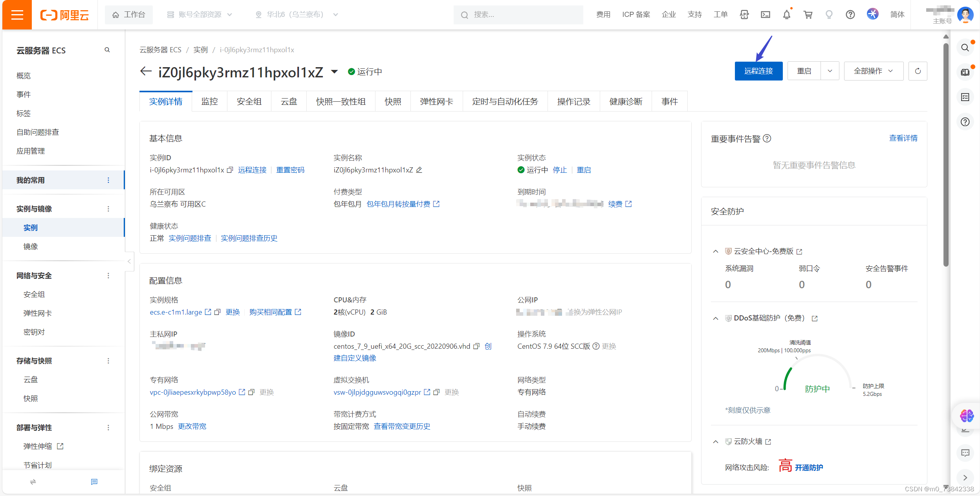Expand the right toolbar chevron
This screenshot has height=496, width=980.
965,478
